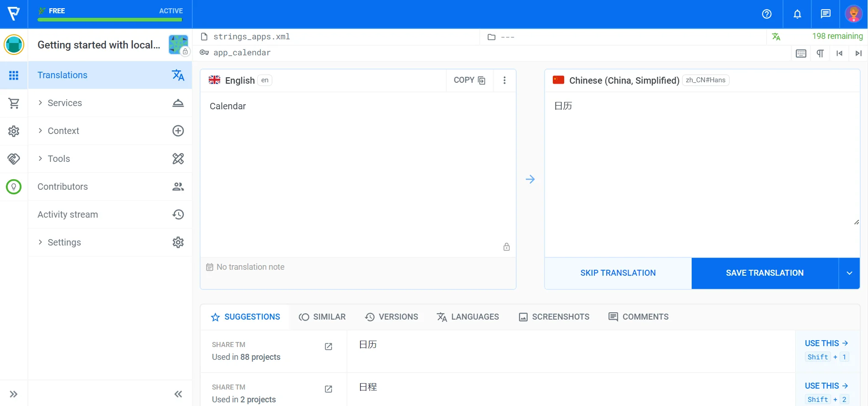
Task: Click the blue arrow between source and target
Action: click(x=530, y=179)
